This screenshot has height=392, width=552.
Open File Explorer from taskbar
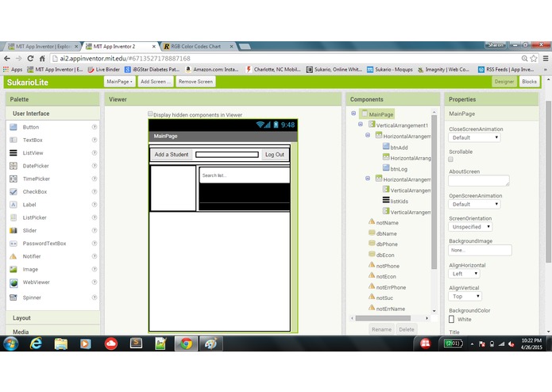(x=61, y=344)
